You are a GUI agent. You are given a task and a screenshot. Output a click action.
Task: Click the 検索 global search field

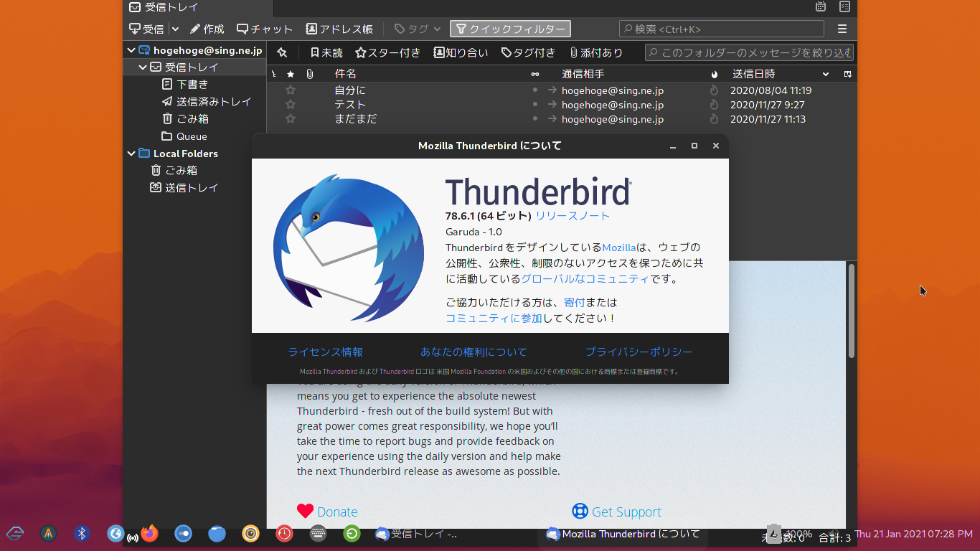click(x=722, y=29)
